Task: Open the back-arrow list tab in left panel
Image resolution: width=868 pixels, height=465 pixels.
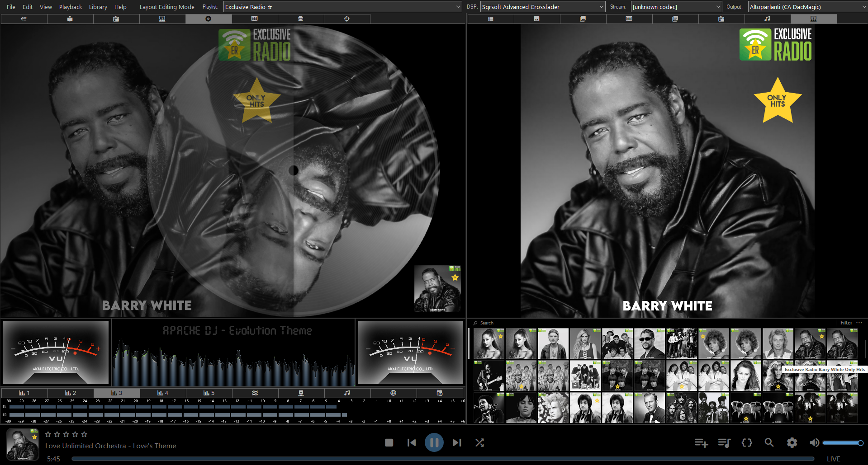Action: [x=24, y=19]
